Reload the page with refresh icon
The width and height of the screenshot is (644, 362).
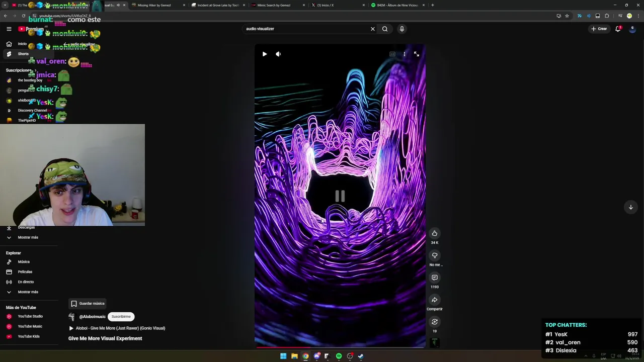tap(23, 16)
